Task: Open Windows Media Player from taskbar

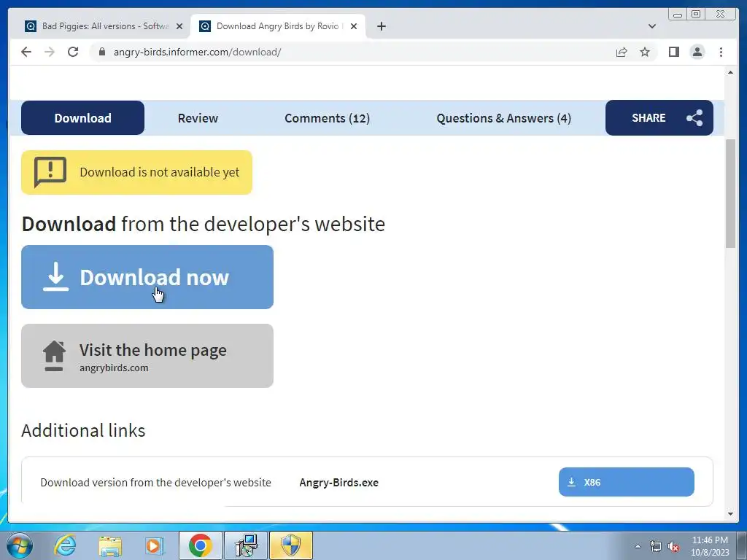Action: (x=154, y=545)
